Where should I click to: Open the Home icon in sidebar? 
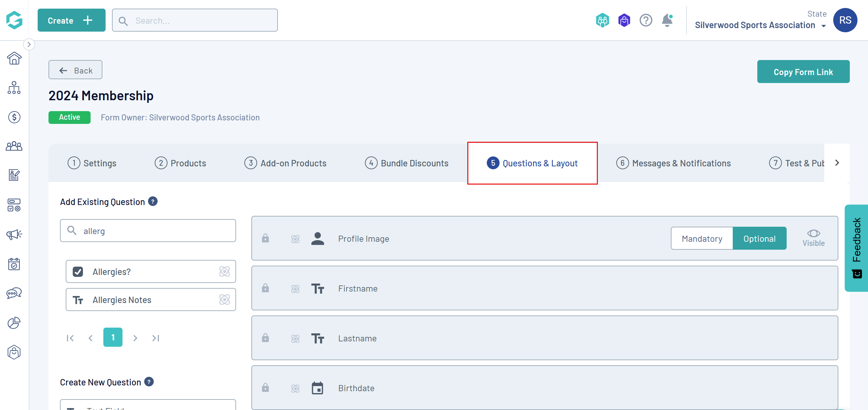14,58
